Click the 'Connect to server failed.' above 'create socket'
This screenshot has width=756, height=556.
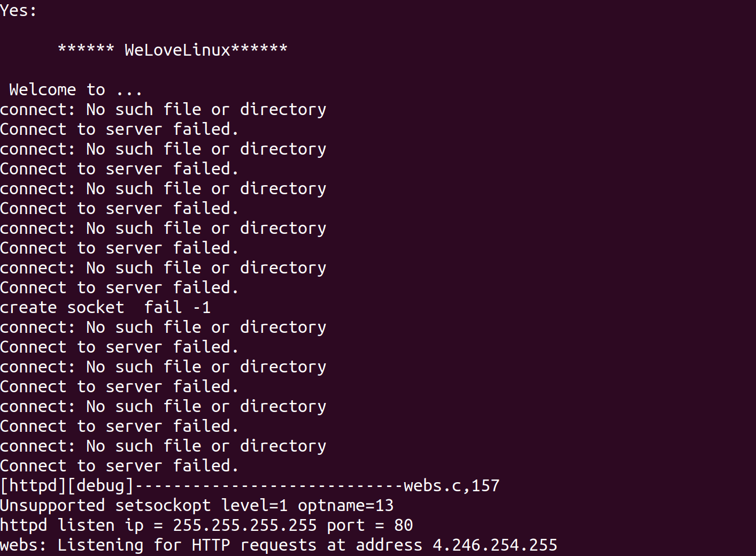pos(119,287)
